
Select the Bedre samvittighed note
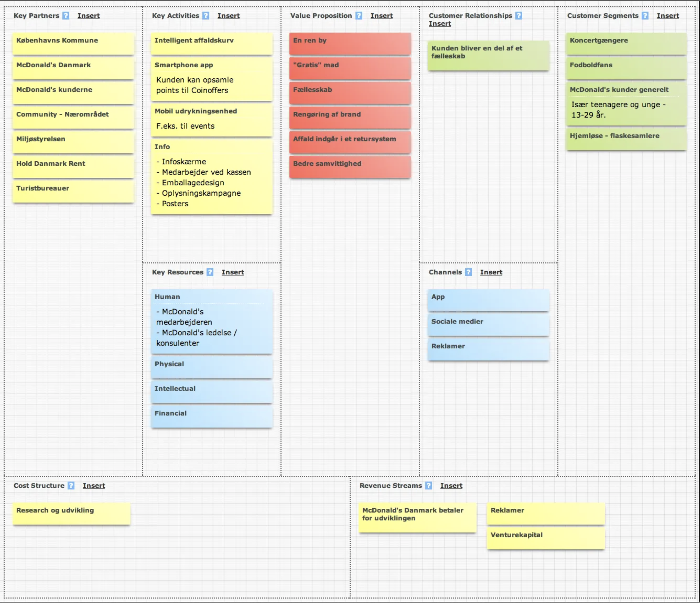pyautogui.click(x=350, y=167)
